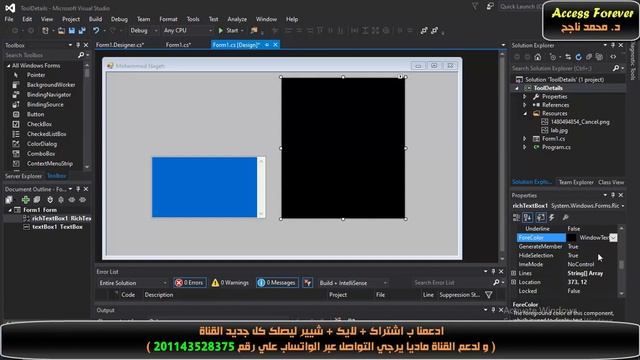Switch to the Server Explorer tab
The height and width of the screenshot is (360, 640).
click(x=23, y=176)
